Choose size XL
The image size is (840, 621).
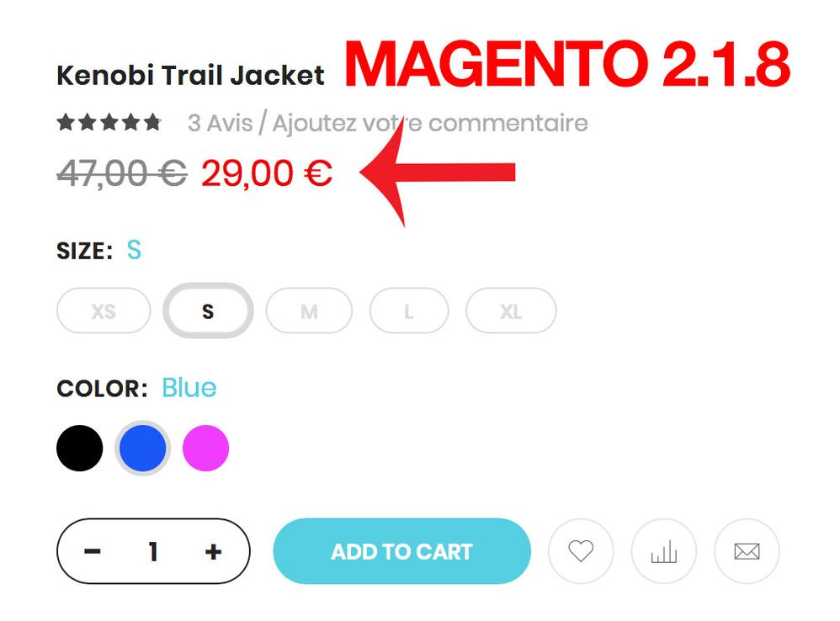[511, 311]
